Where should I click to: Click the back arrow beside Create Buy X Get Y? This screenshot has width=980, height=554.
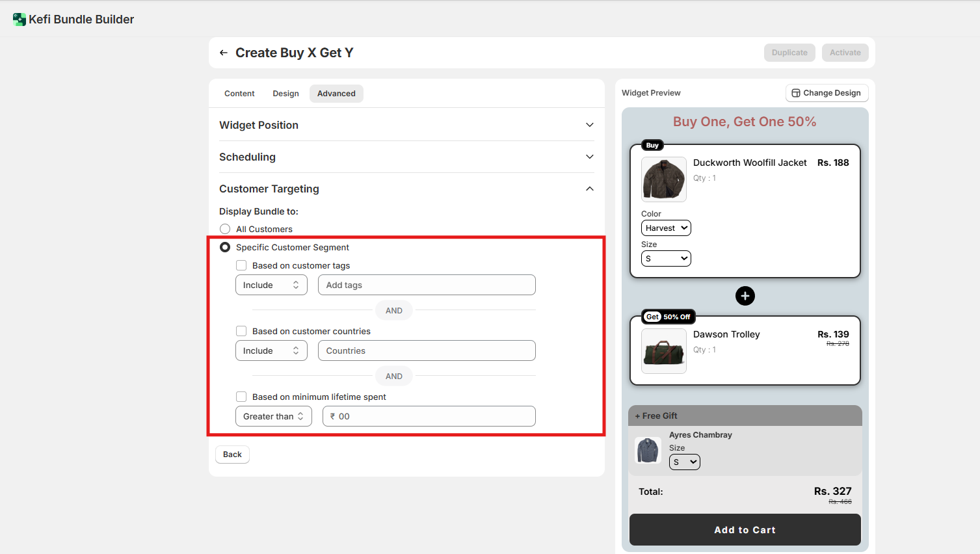pyautogui.click(x=224, y=53)
